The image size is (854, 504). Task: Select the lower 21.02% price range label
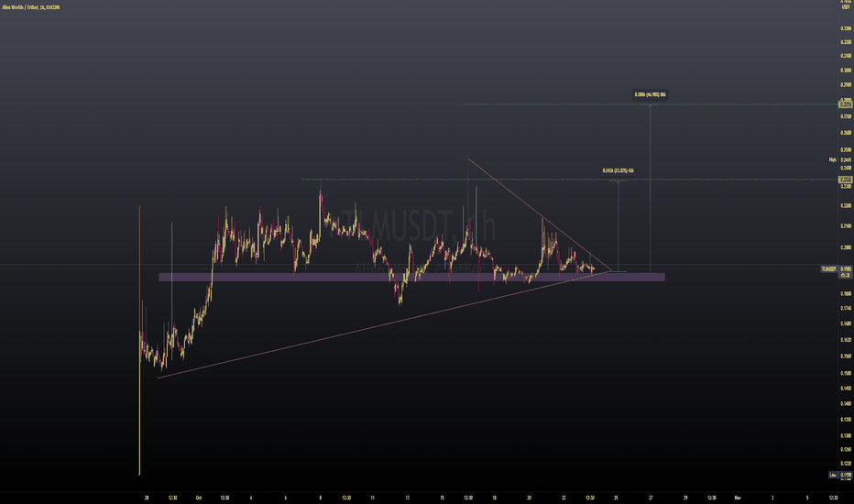[x=618, y=170]
